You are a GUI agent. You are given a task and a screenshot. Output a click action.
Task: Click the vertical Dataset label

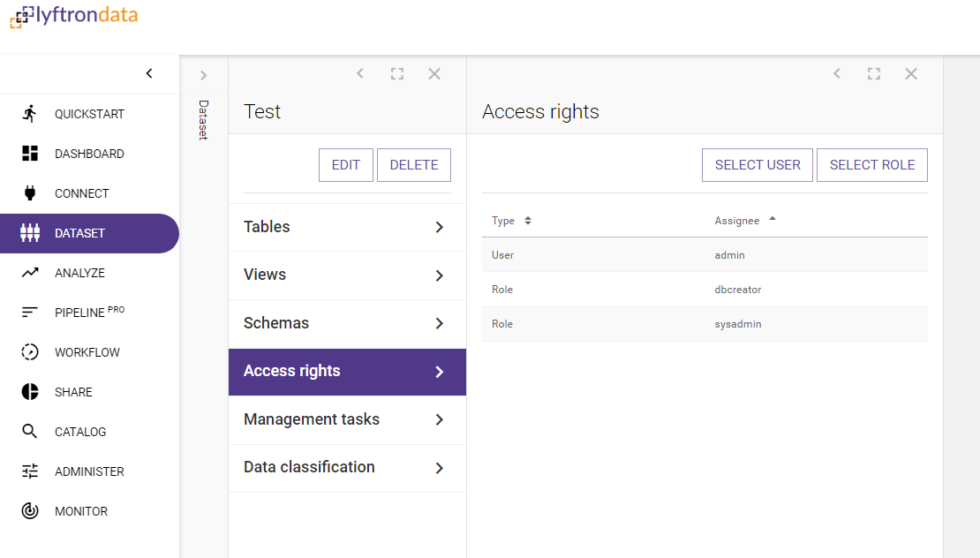[x=203, y=119]
